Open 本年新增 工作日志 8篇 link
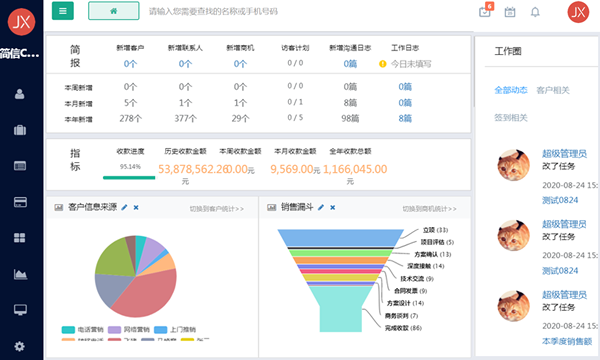The image size is (600, 360). point(405,119)
